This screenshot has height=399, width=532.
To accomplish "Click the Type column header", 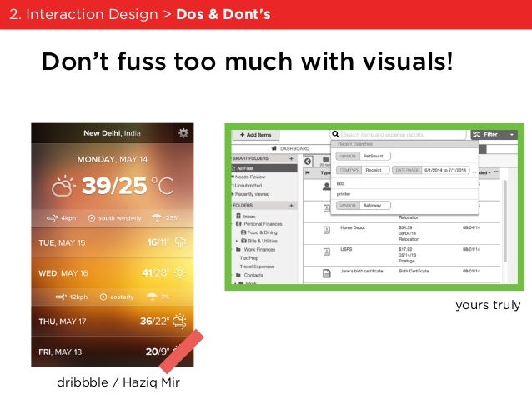I will click(325, 173).
